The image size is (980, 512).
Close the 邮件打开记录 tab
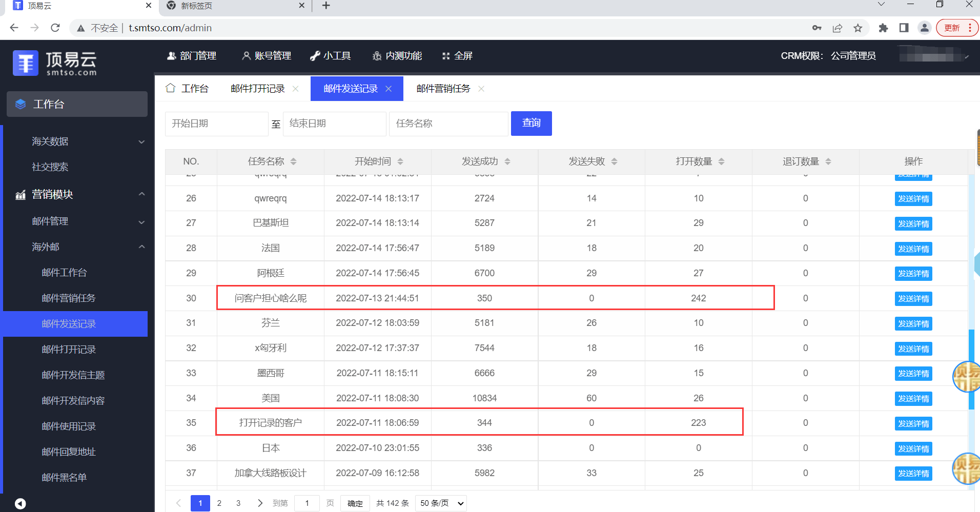coord(296,89)
